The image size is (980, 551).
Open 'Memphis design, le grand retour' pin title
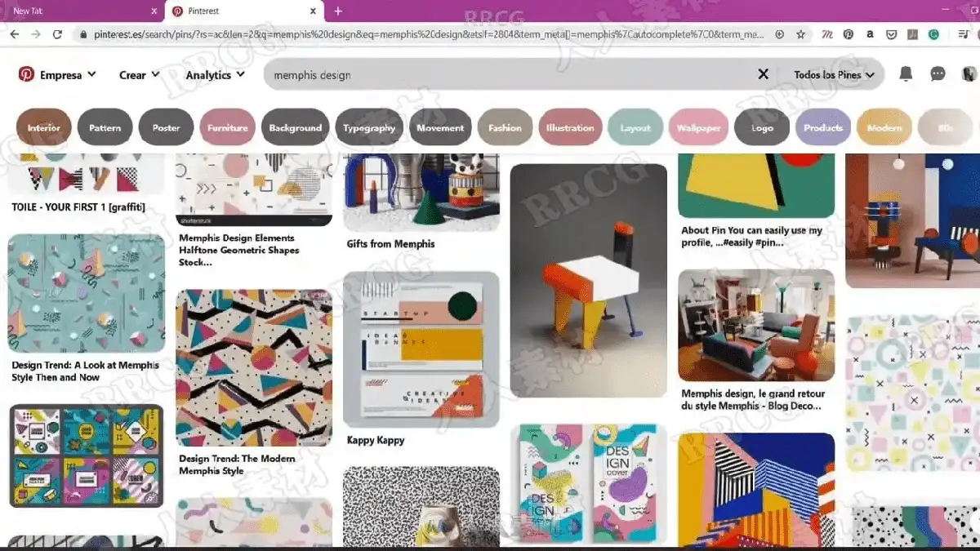tap(751, 399)
